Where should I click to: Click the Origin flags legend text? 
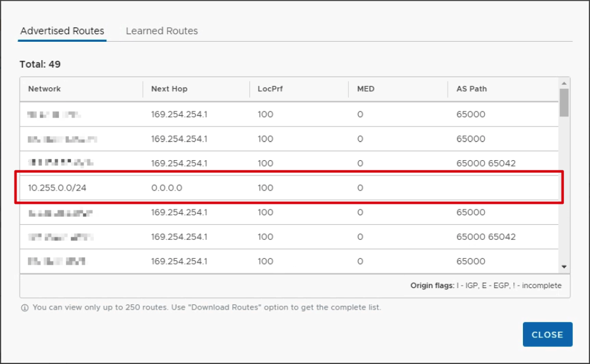coord(486,286)
